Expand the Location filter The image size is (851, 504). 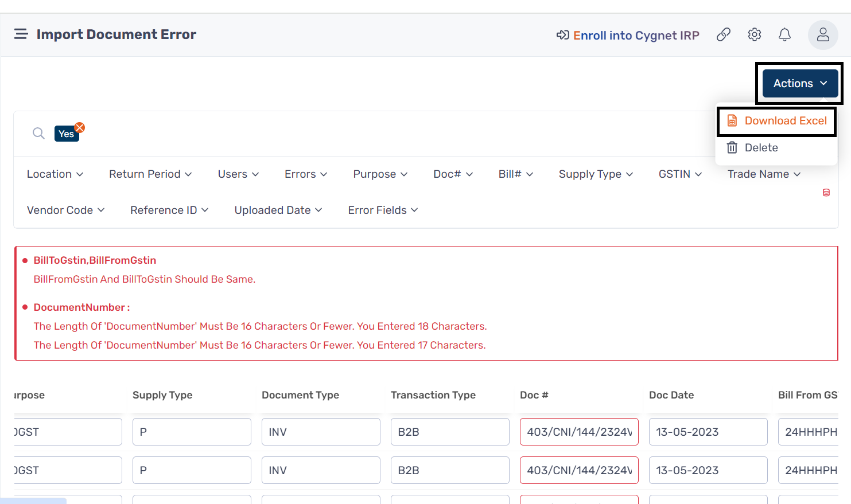[55, 174]
